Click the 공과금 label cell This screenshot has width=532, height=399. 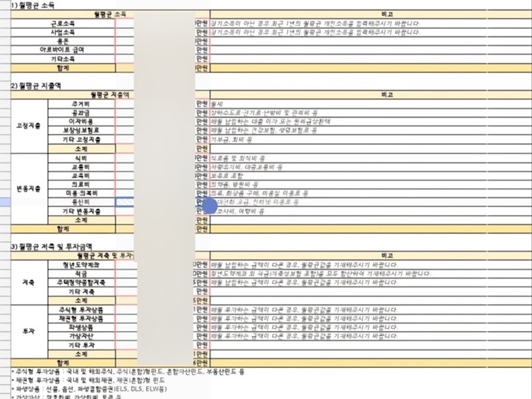click(81, 112)
